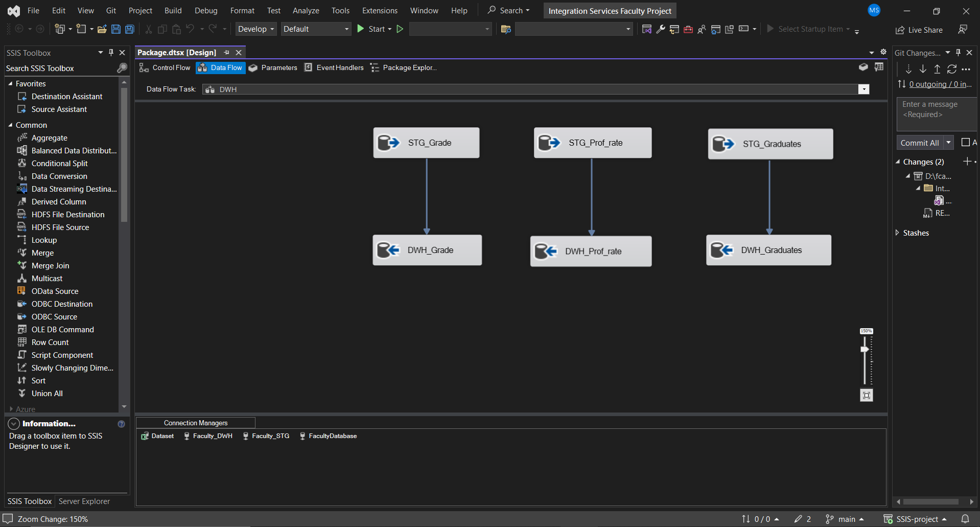
Task: Open the Extensions menu
Action: 379,10
